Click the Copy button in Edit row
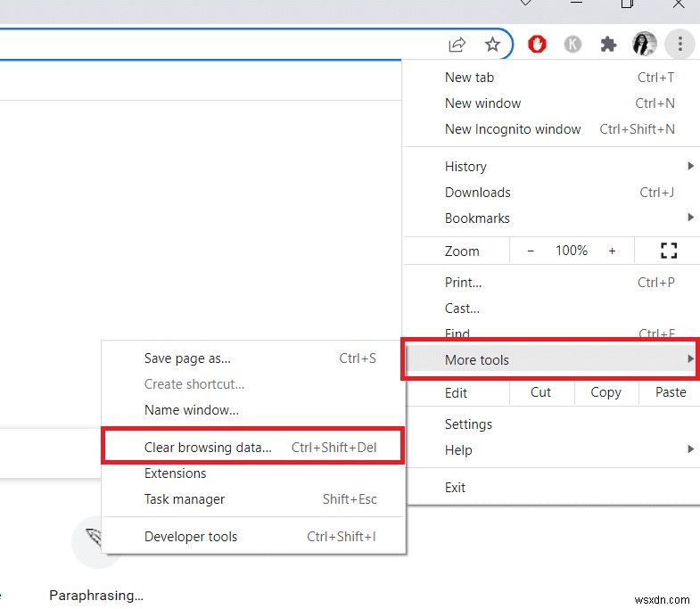Viewport: 700px width, 609px height. click(605, 392)
